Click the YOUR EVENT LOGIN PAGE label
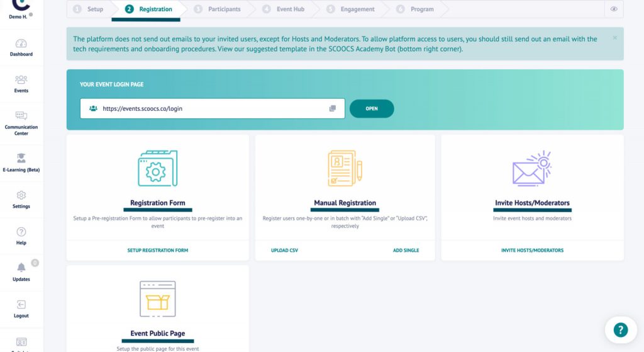 tap(112, 84)
